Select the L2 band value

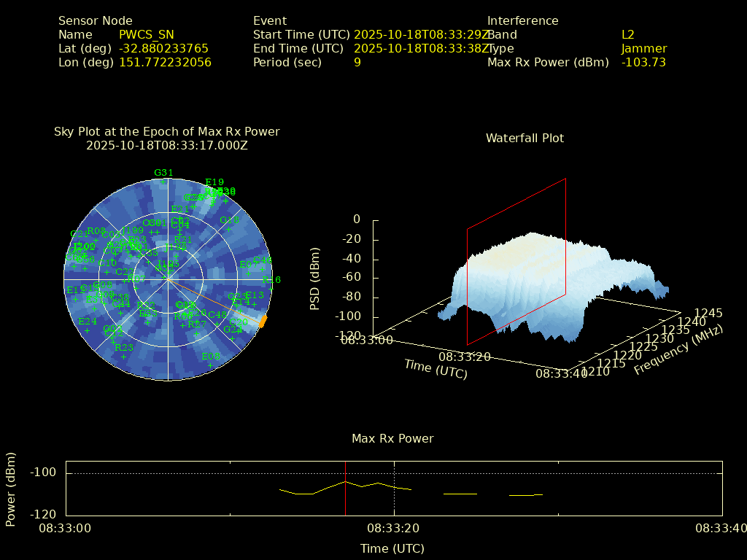click(627, 34)
